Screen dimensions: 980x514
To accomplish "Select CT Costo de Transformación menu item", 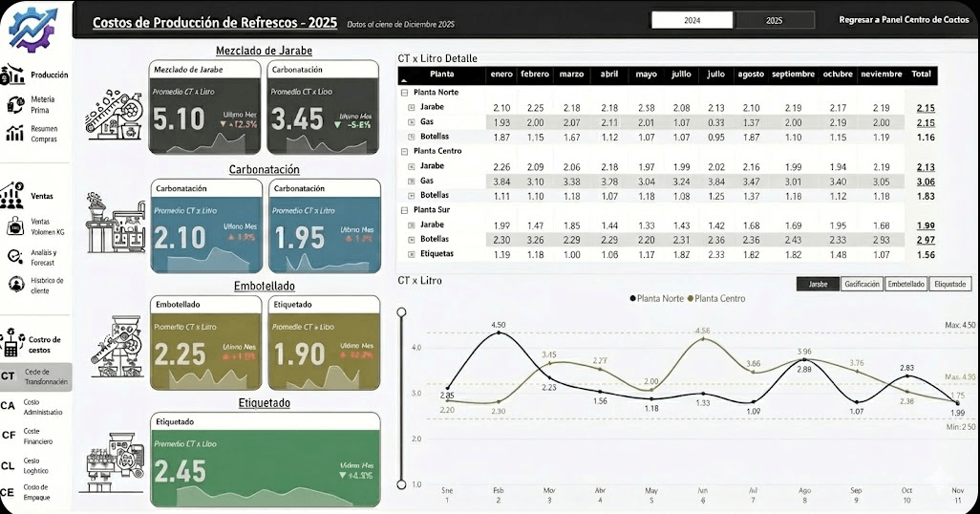I will click(35, 377).
